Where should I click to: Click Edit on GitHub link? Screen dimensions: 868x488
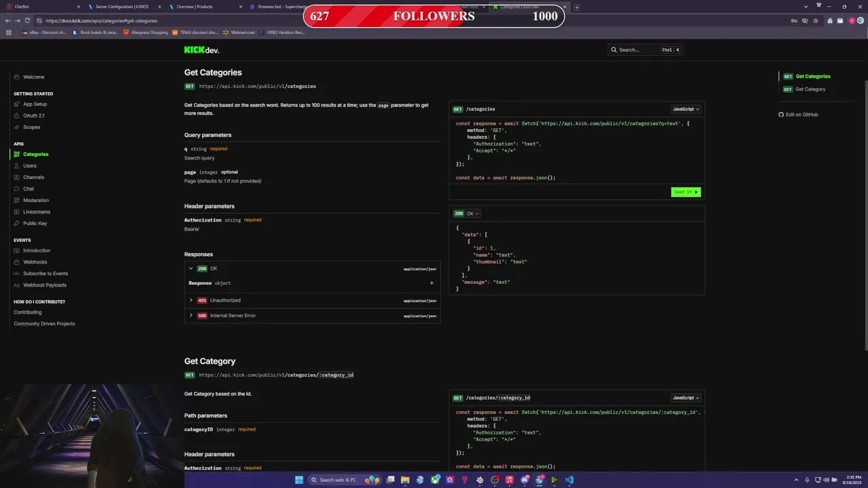point(798,115)
